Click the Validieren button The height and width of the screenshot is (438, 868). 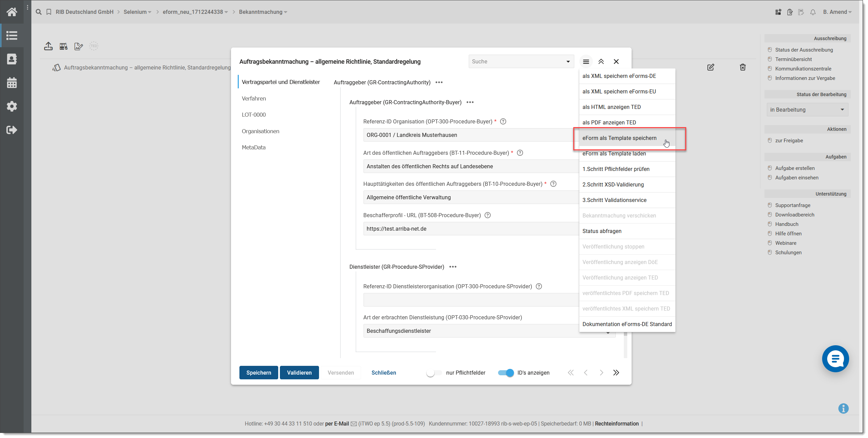(299, 373)
